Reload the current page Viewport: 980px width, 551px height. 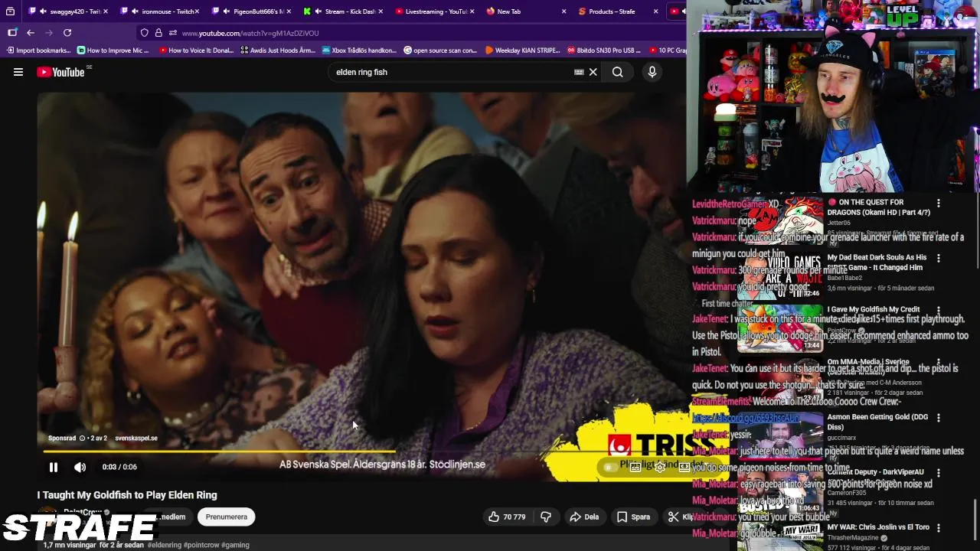pos(67,33)
